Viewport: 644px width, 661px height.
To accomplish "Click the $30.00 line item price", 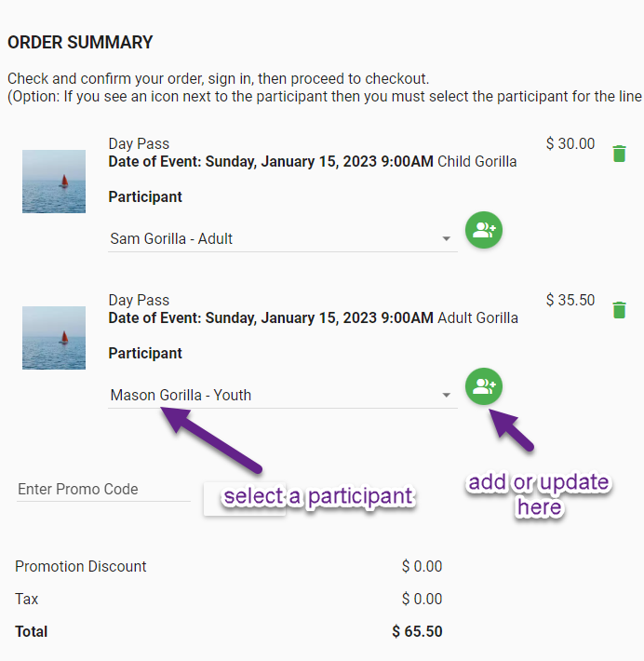I will (x=570, y=143).
